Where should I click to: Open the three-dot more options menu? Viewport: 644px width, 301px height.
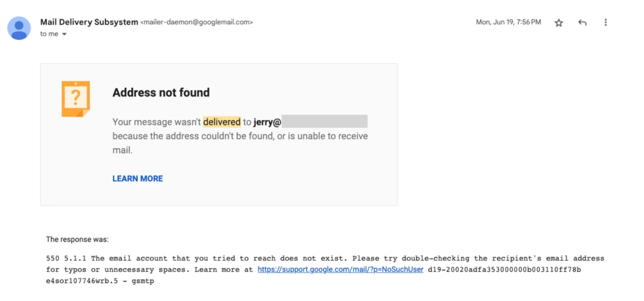[x=605, y=23]
